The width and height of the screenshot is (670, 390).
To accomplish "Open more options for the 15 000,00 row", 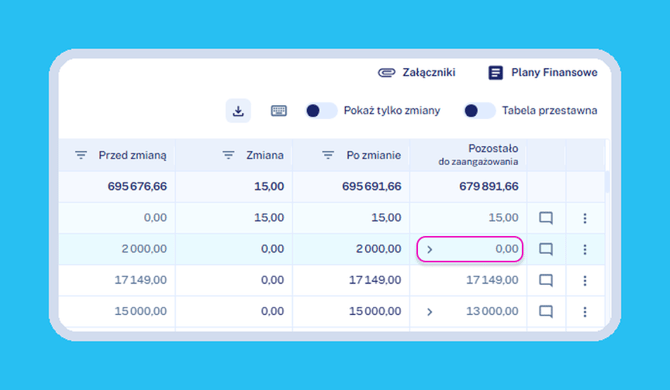I will click(x=585, y=312).
